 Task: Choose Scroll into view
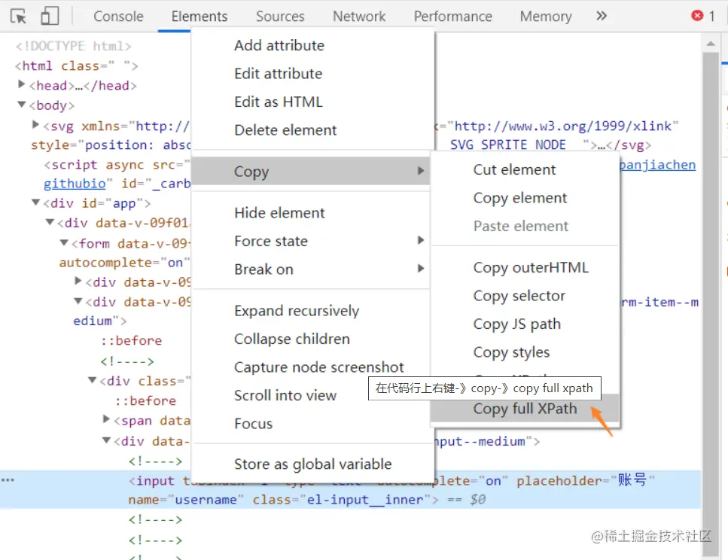coord(285,396)
